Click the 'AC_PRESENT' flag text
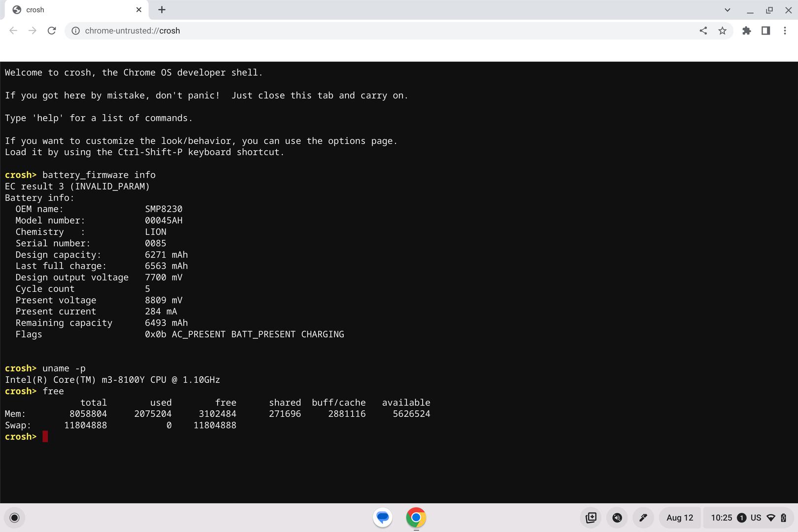This screenshot has width=798, height=532. pyautogui.click(x=199, y=334)
